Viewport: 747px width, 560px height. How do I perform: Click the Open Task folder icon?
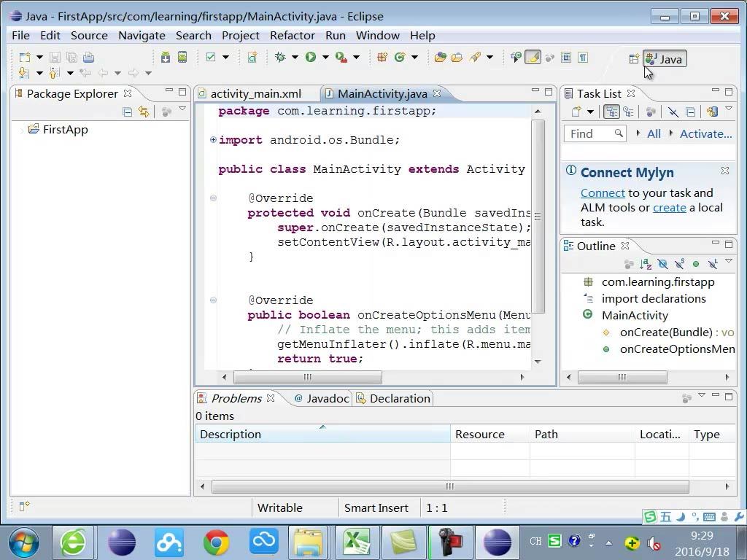pyautogui.click(x=457, y=58)
